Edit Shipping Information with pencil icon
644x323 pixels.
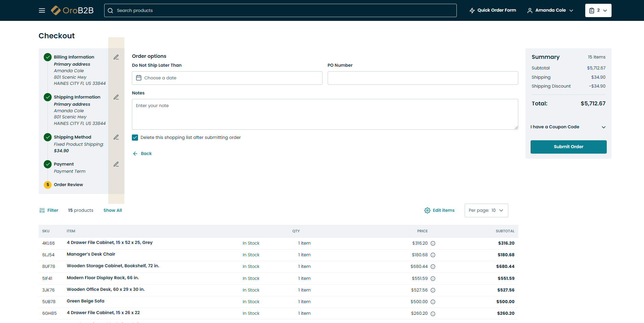pos(116,97)
